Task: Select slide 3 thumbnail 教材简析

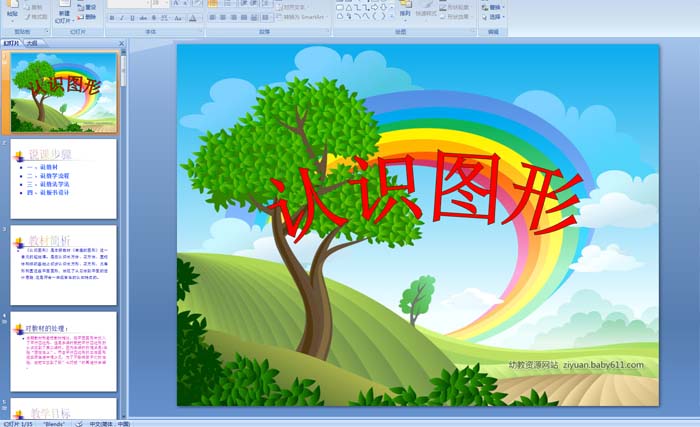Action: click(x=63, y=265)
